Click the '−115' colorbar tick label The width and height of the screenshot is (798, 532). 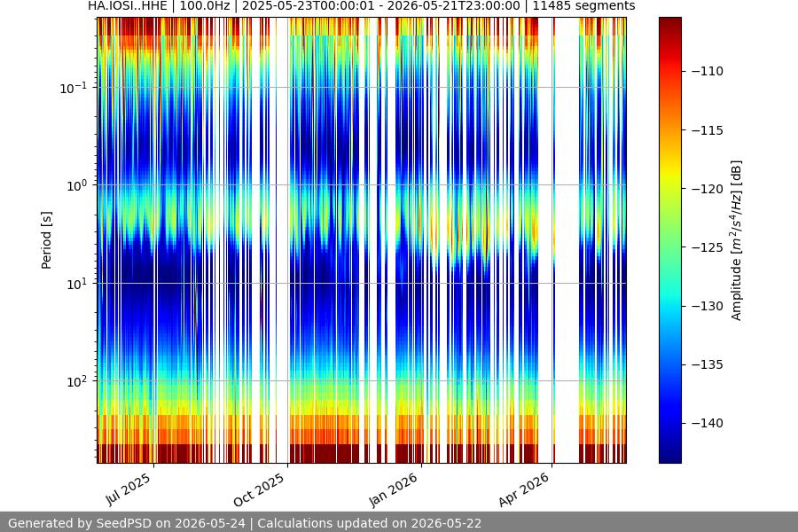708,130
